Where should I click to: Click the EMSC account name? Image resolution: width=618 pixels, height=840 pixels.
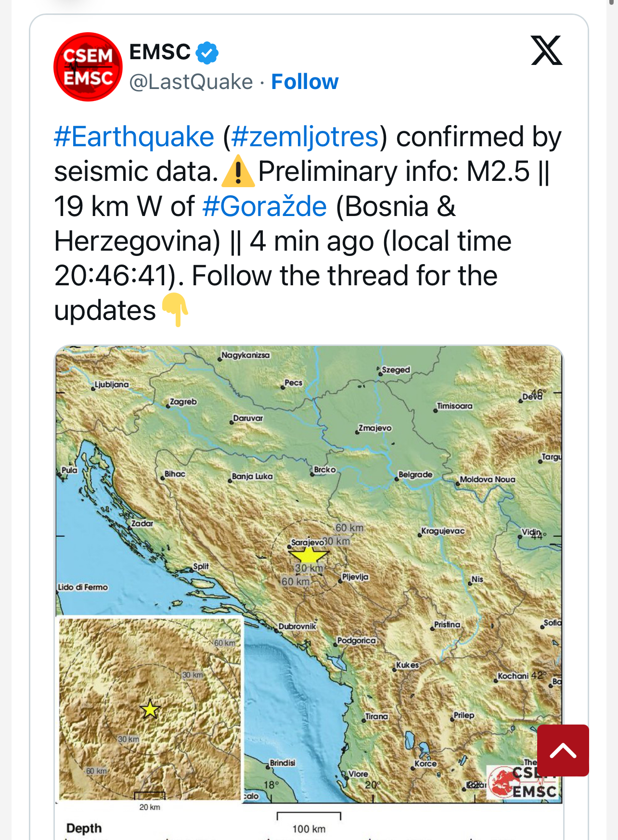point(160,52)
